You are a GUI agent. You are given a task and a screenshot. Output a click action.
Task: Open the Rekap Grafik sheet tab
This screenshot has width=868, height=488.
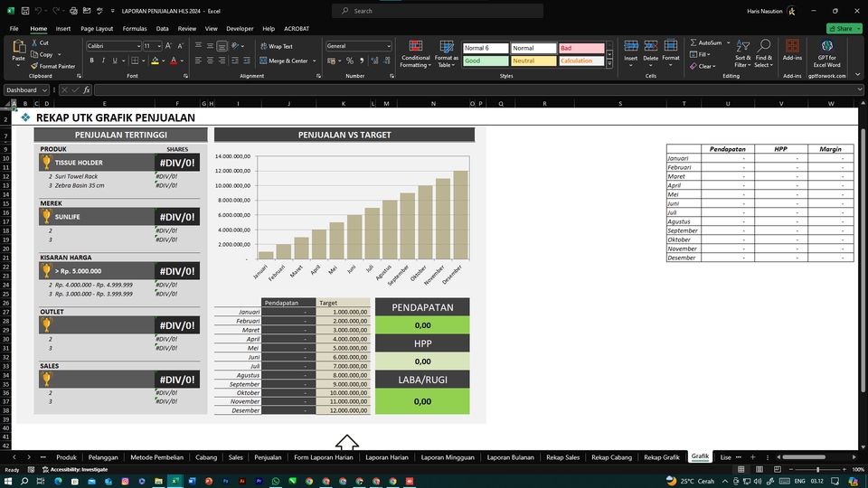(x=662, y=457)
